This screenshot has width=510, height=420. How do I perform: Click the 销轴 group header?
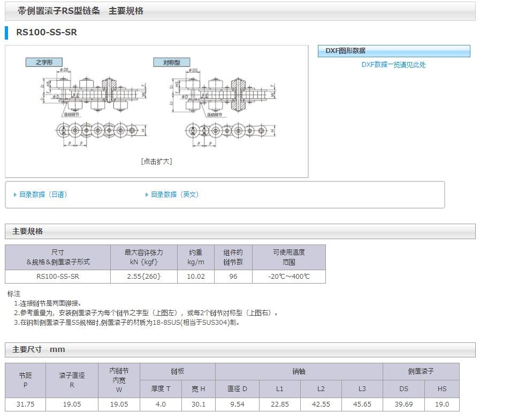[299, 371]
